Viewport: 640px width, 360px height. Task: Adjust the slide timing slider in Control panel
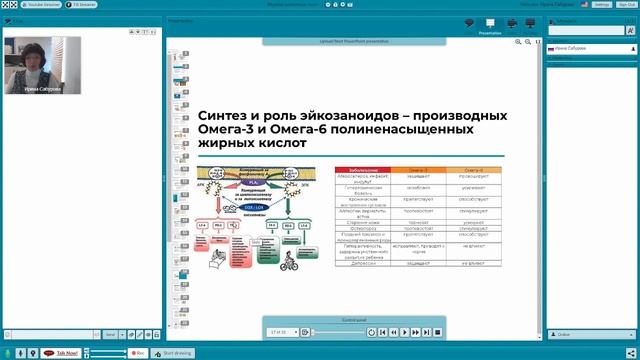coord(338,332)
